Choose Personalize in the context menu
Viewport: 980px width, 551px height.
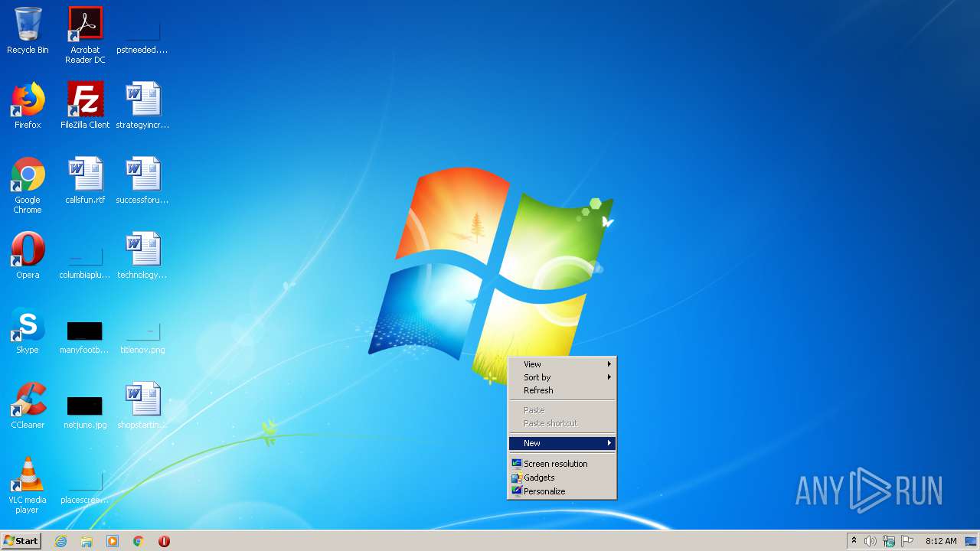(562, 491)
